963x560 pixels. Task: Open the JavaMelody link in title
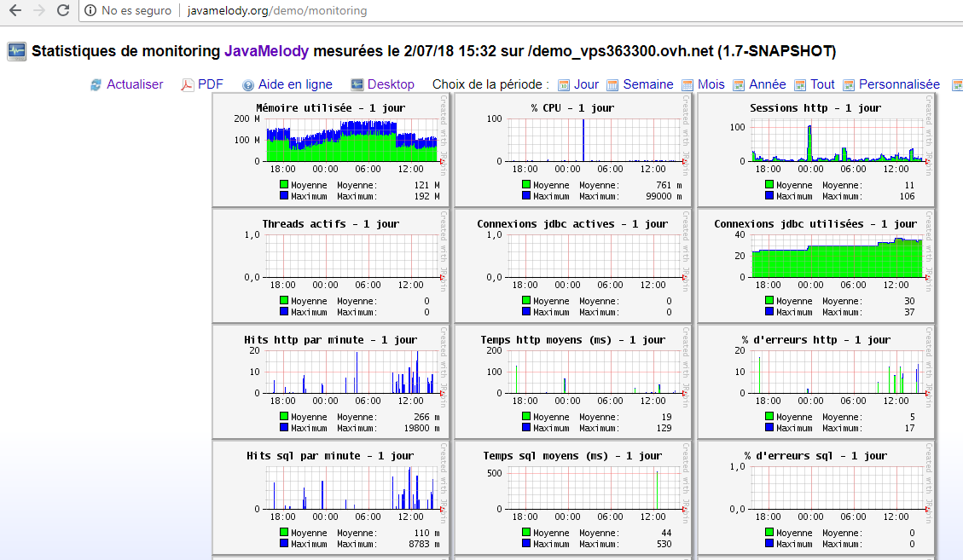click(267, 51)
